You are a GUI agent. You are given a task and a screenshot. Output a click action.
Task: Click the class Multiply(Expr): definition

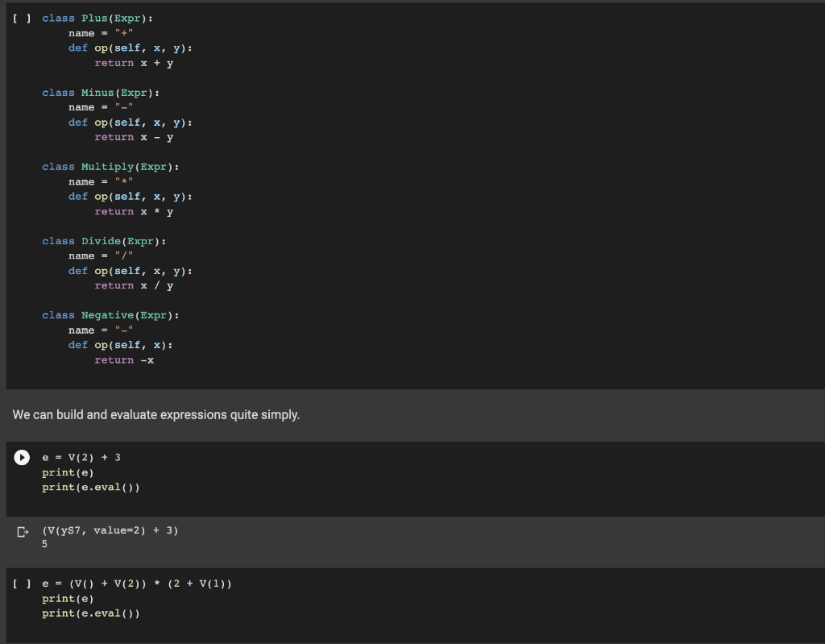(113, 166)
